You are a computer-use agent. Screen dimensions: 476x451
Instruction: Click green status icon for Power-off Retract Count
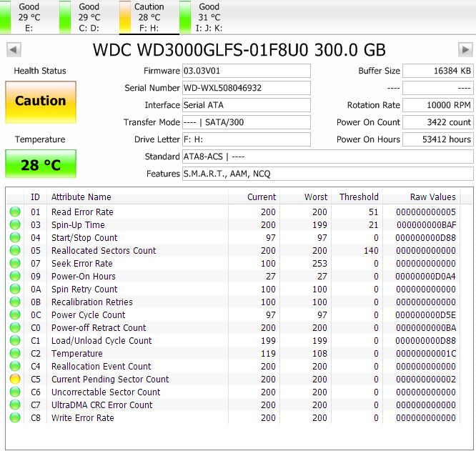pos(15,327)
